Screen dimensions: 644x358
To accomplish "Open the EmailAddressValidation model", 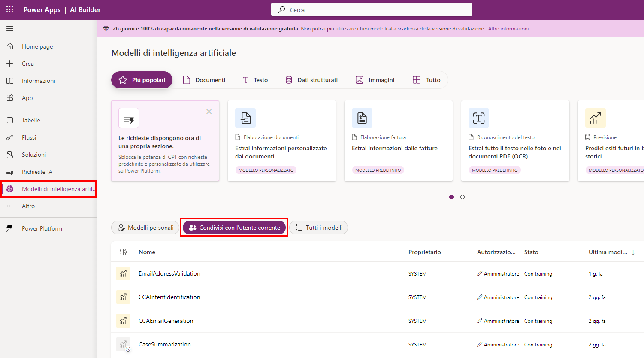I will pos(169,273).
